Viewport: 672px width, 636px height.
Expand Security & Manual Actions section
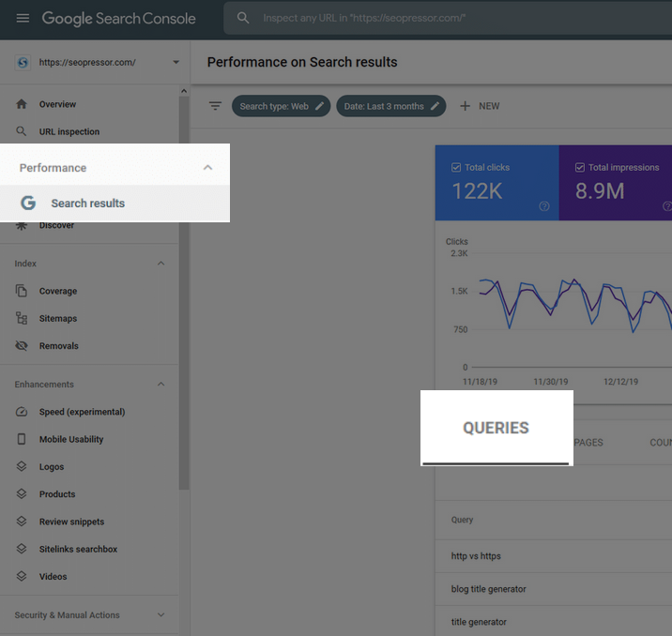tap(161, 614)
